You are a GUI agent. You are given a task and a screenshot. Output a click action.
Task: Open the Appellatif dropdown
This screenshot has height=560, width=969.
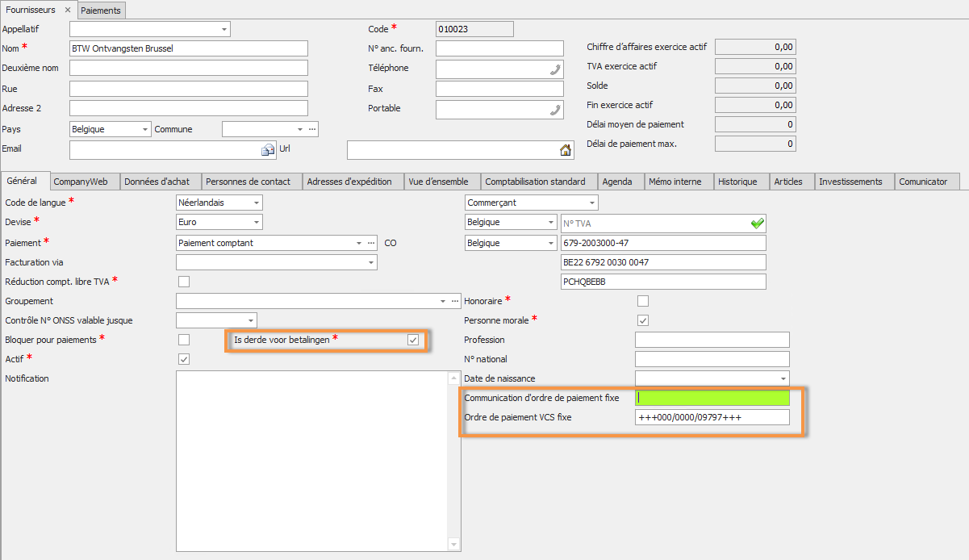click(x=223, y=30)
